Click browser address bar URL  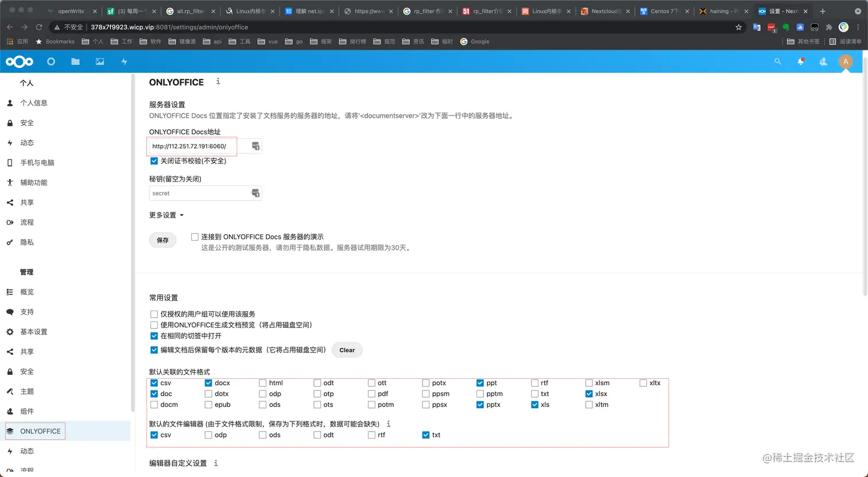coord(169,27)
